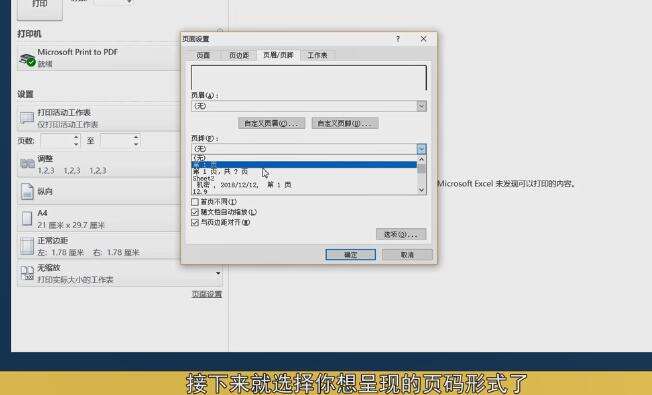This screenshot has width=652, height=395.
Task: Click the 无缩放 scaling icon
Action: [x=27, y=273]
